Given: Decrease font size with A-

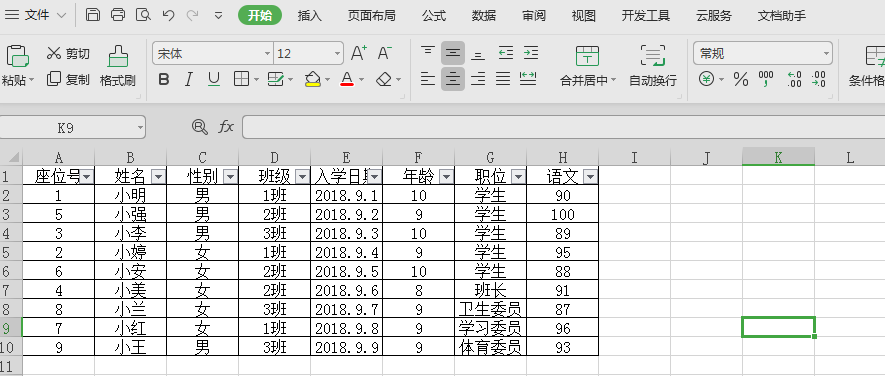Looking at the screenshot, I should [384, 54].
